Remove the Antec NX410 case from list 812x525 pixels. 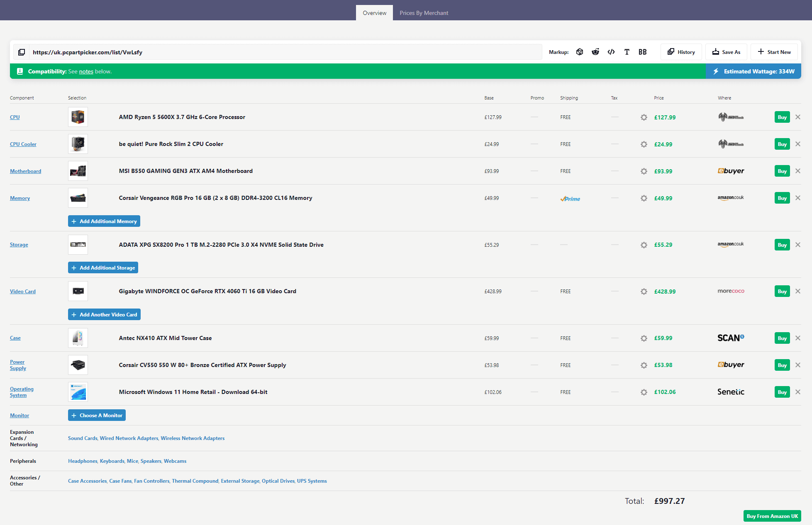coord(798,338)
